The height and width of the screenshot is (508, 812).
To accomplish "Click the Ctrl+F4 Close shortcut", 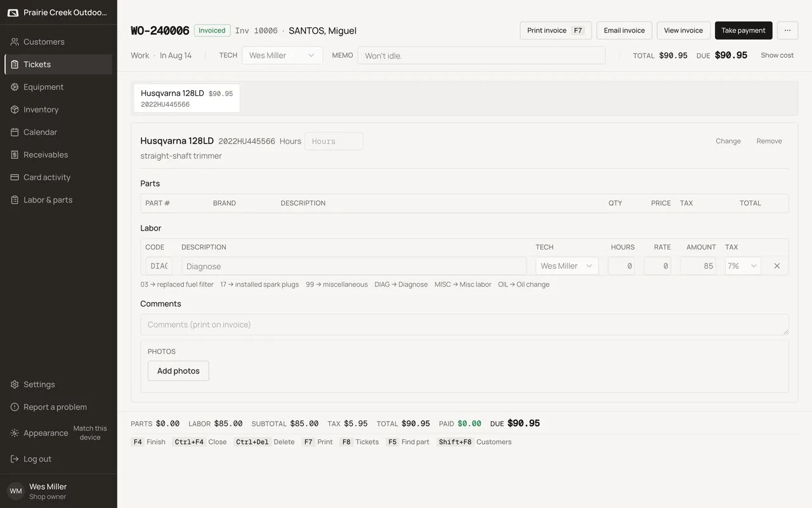I will coord(199,442).
